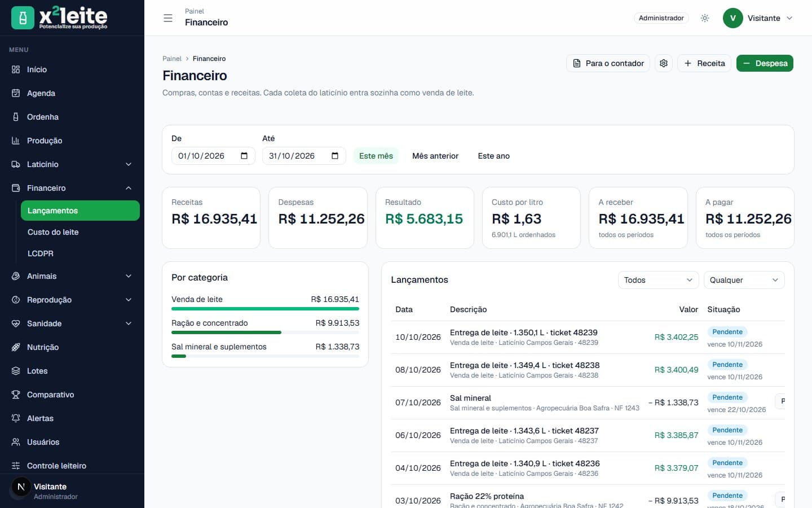812x508 pixels.
Task: Click the Controle leiteiro sliders icon
Action: 16,466
